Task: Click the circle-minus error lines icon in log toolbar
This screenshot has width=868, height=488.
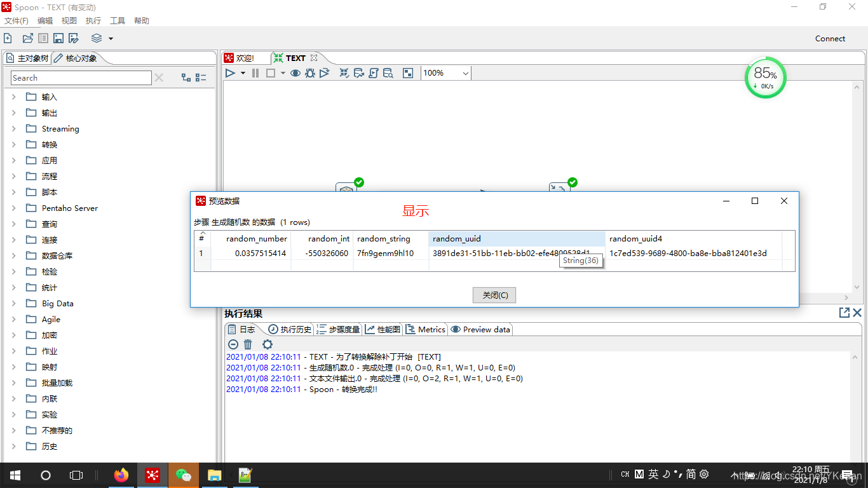Action: point(233,344)
